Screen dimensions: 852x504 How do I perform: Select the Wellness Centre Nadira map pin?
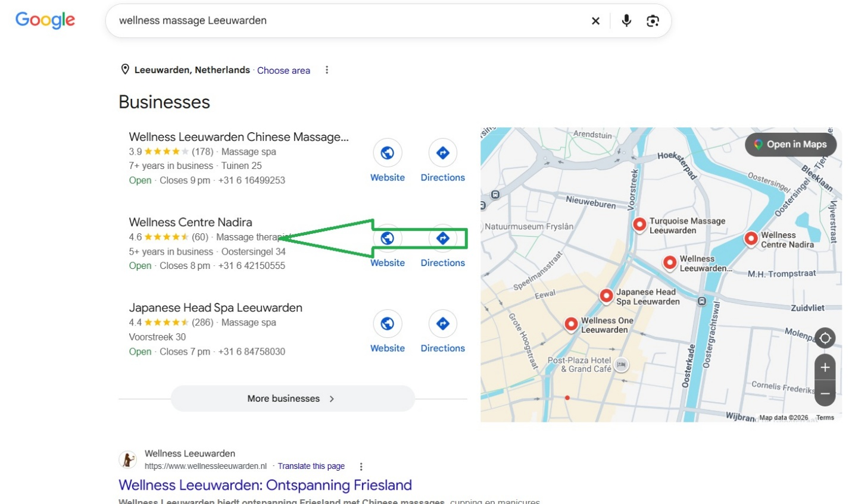(x=751, y=239)
